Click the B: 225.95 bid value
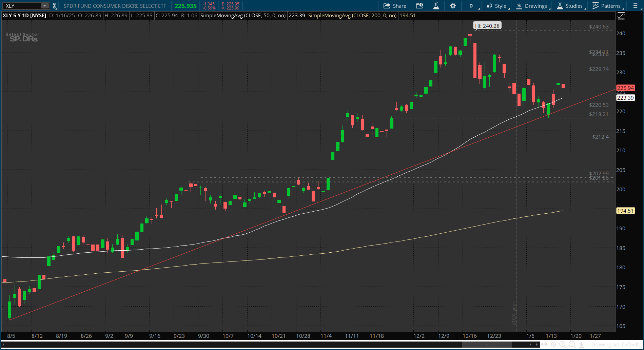644x350 pixels. coord(231,4)
